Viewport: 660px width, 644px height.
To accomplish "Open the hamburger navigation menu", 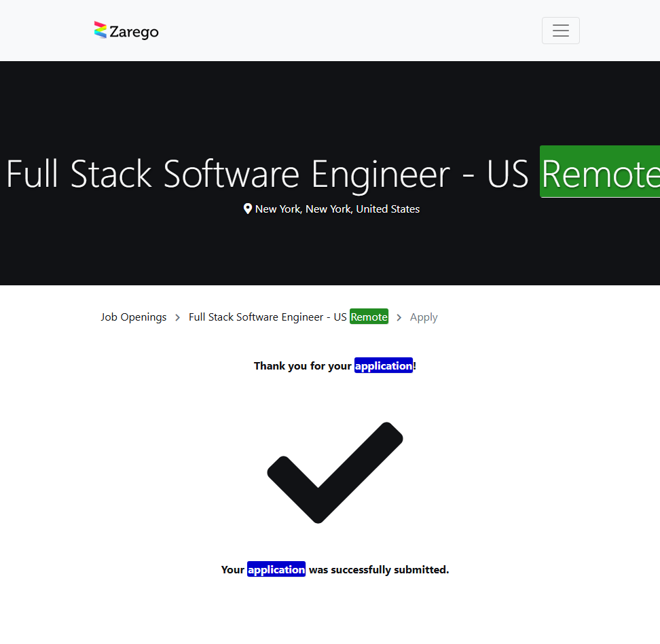I will [560, 31].
